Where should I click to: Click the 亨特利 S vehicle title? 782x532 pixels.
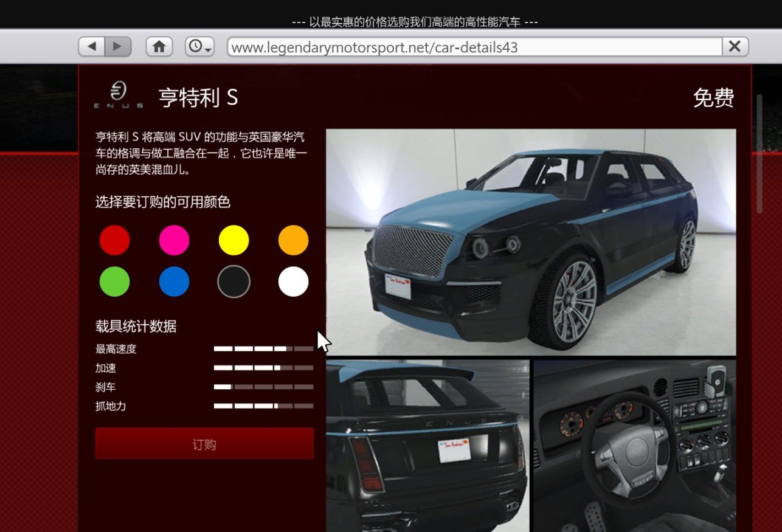[x=198, y=97]
